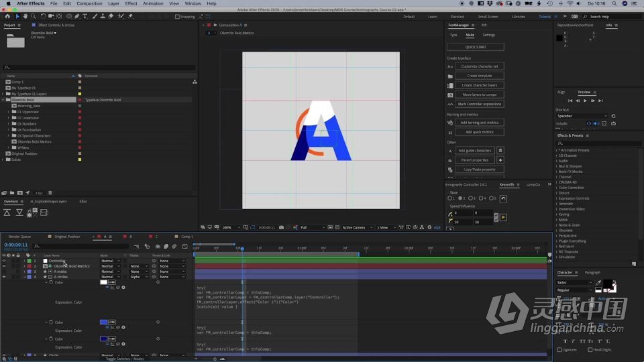
Task: Play the preview using play button
Action: coord(585,101)
